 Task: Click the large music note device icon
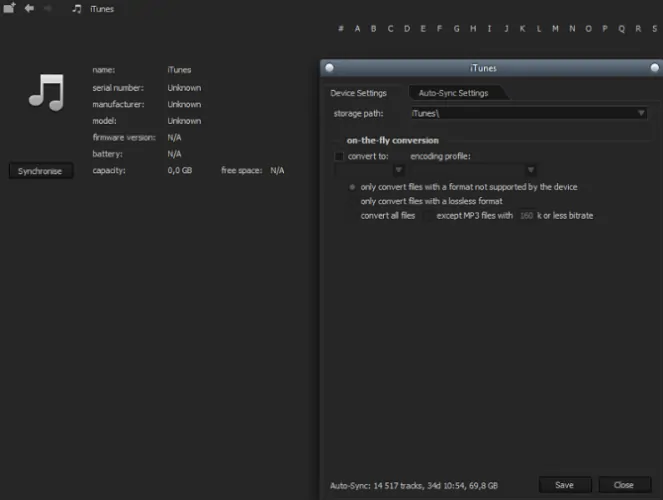pos(46,93)
